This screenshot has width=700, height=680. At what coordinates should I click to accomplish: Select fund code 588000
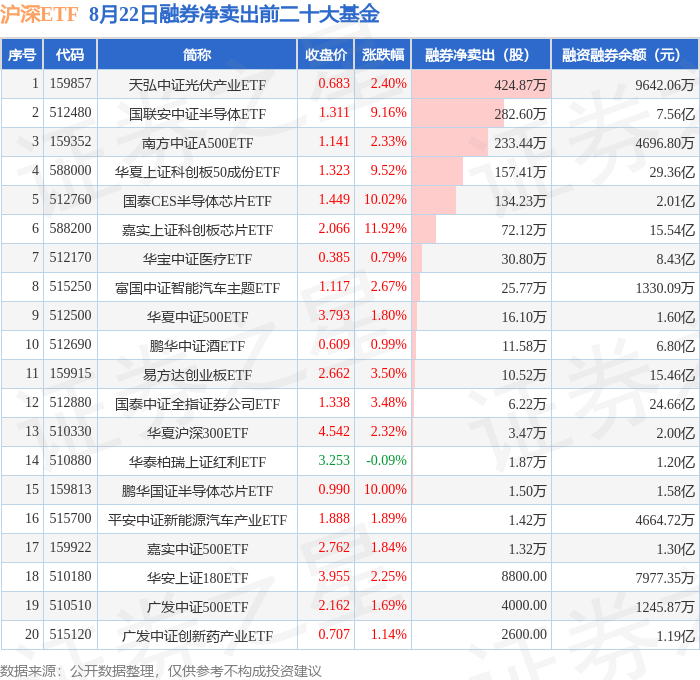(70, 171)
